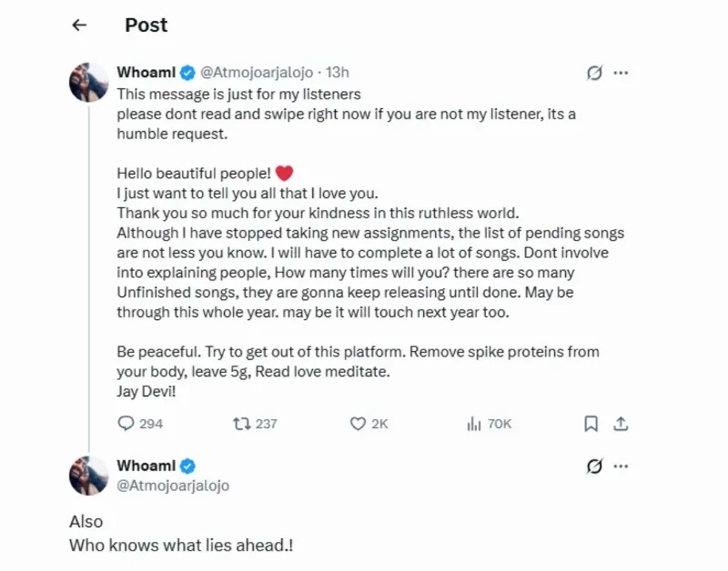Click the verified badge on the second post
This screenshot has width=728, height=571.
click(x=187, y=466)
